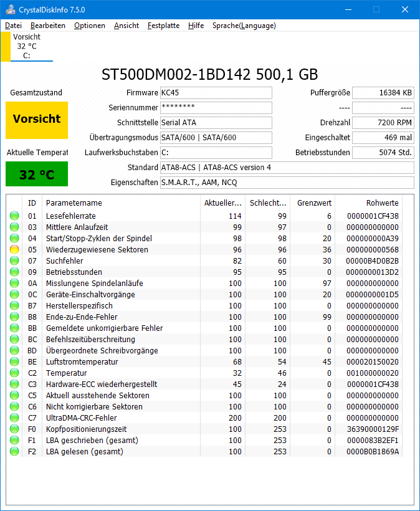This screenshot has height=511, width=420.
Task: Open the Bearbeiten menu
Action: 48,26
